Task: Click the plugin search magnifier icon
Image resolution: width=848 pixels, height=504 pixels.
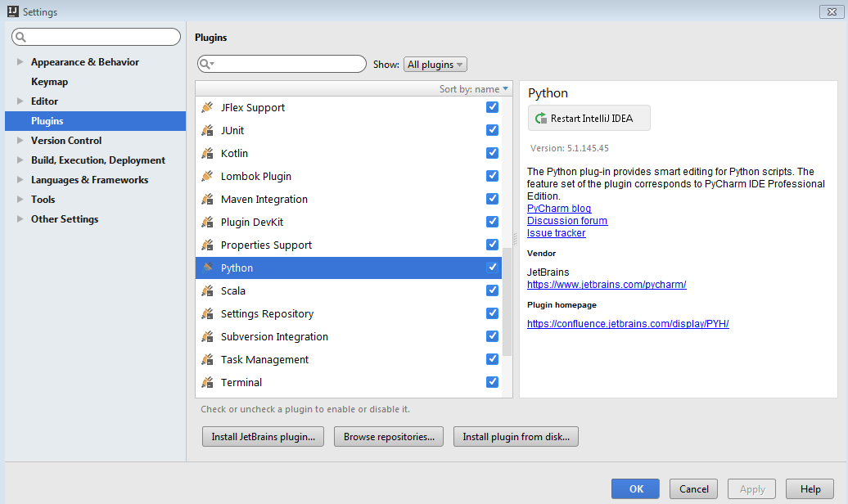Action: [x=206, y=64]
